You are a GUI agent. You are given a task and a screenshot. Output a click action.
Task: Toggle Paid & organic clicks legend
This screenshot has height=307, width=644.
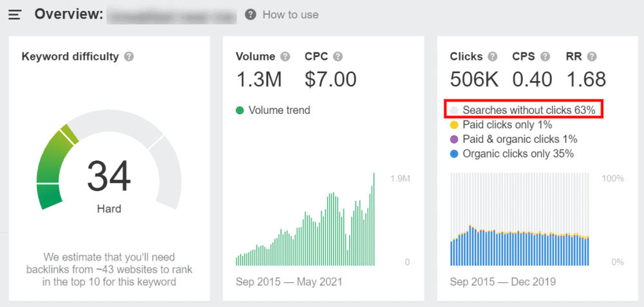514,139
